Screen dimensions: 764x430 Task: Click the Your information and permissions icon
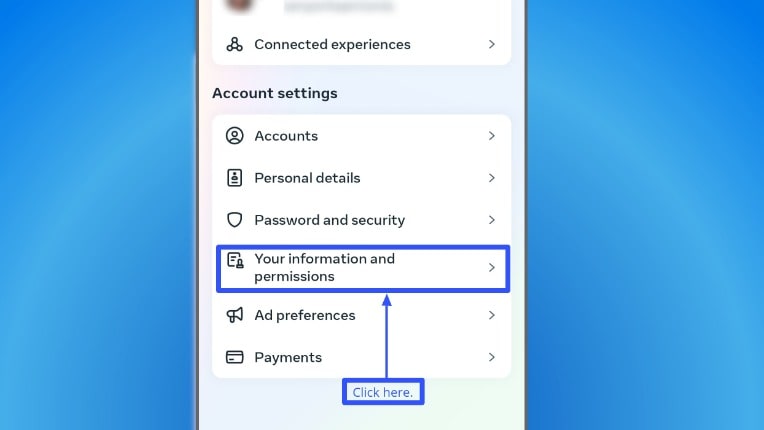coord(235,261)
